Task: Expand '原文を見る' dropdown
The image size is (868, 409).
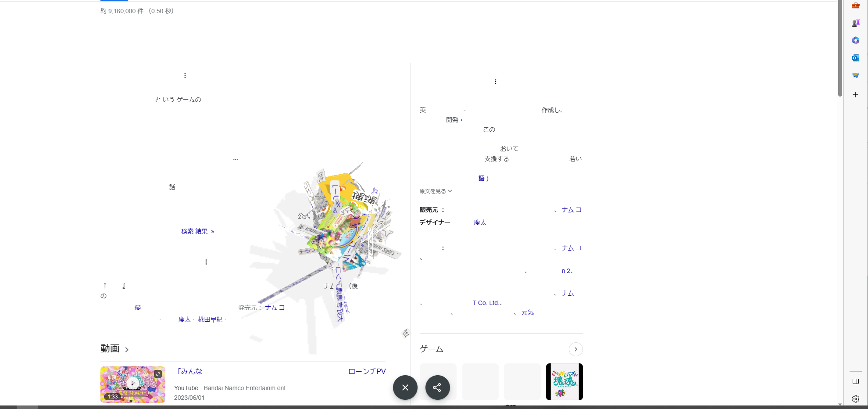Action: 436,191
